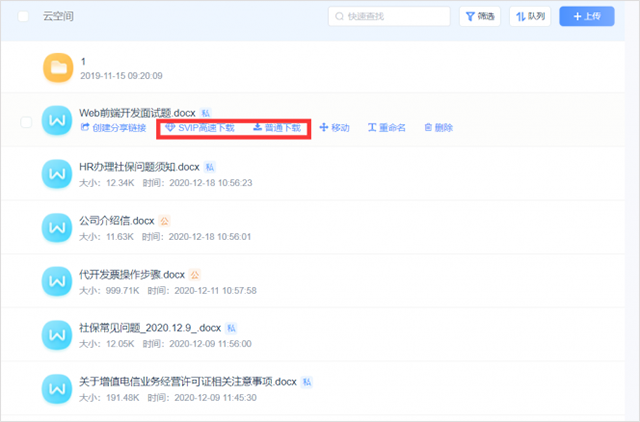The width and height of the screenshot is (640, 422).
Task: Click 创建分享链接 to create share link
Action: tap(113, 128)
